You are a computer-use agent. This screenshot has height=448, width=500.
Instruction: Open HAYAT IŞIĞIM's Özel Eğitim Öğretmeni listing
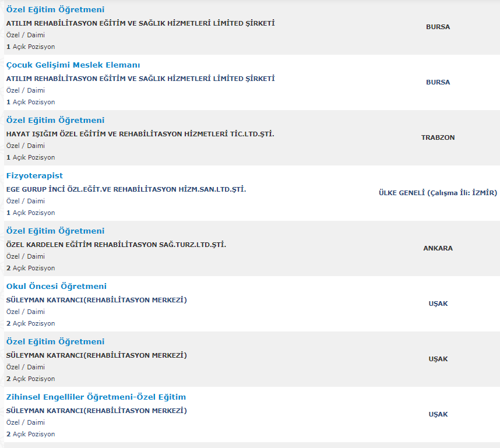tap(55, 121)
